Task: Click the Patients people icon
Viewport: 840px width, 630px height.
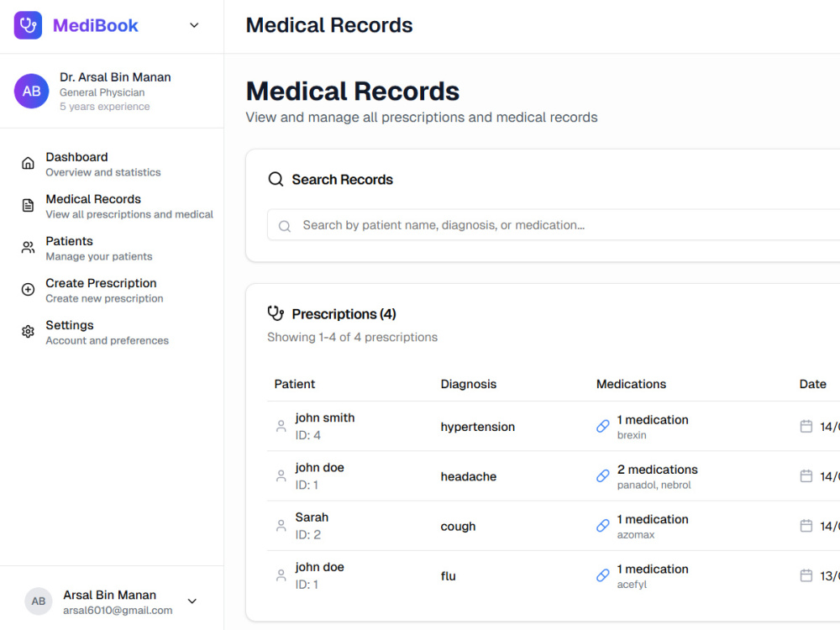Action: click(28, 248)
